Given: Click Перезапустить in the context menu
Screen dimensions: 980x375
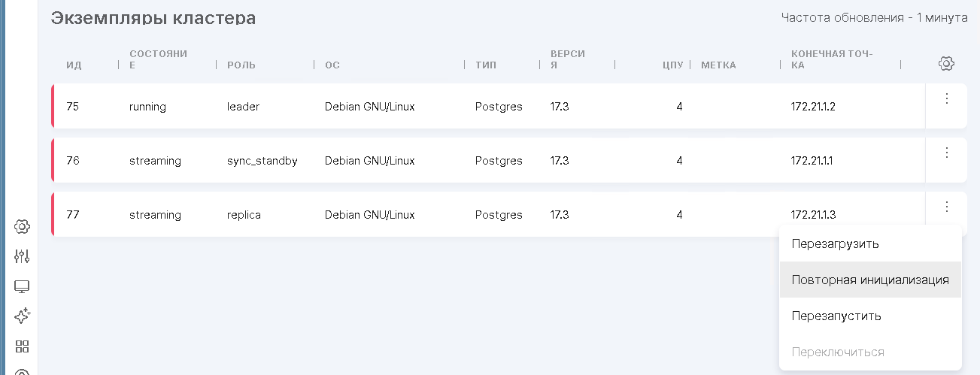Looking at the screenshot, I should tap(836, 316).
